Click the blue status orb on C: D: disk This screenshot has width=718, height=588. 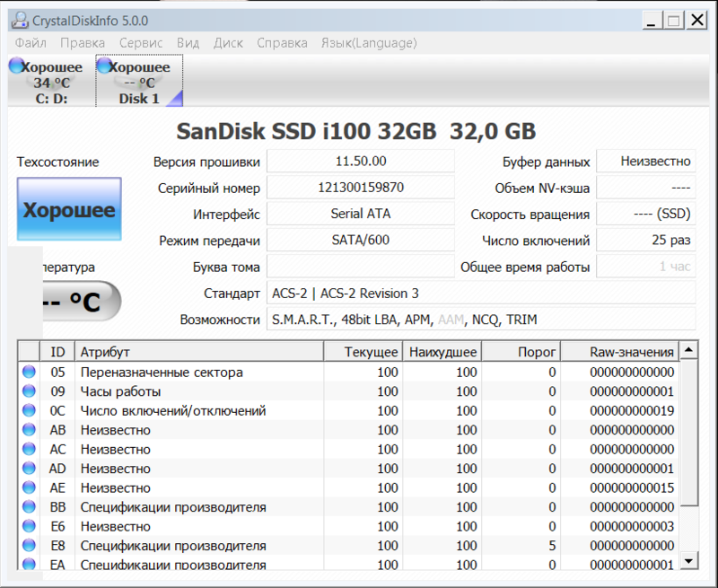(x=16, y=65)
